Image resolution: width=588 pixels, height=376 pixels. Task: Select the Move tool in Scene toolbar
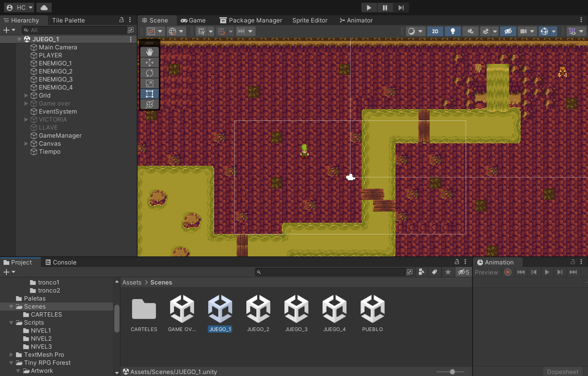point(150,62)
